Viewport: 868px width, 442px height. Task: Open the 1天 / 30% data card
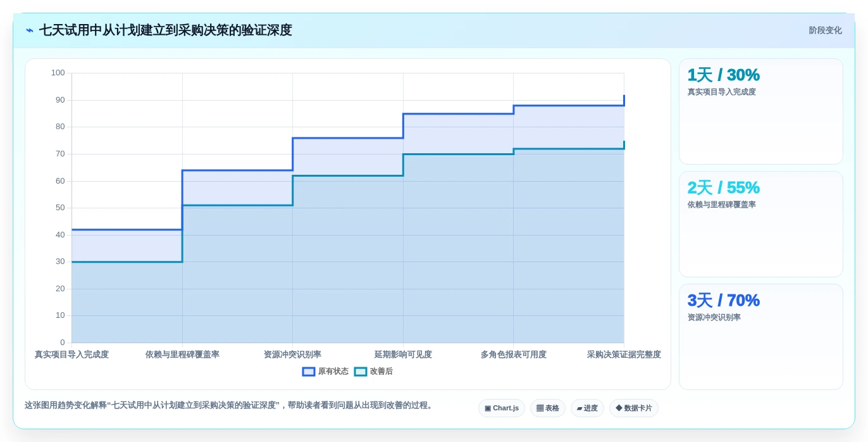coord(761,111)
